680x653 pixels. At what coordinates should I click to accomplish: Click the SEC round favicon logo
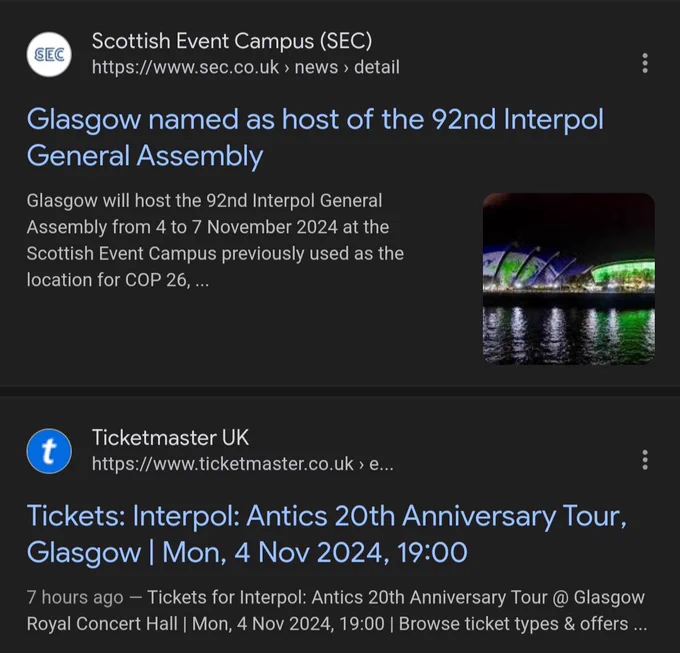coord(49,55)
